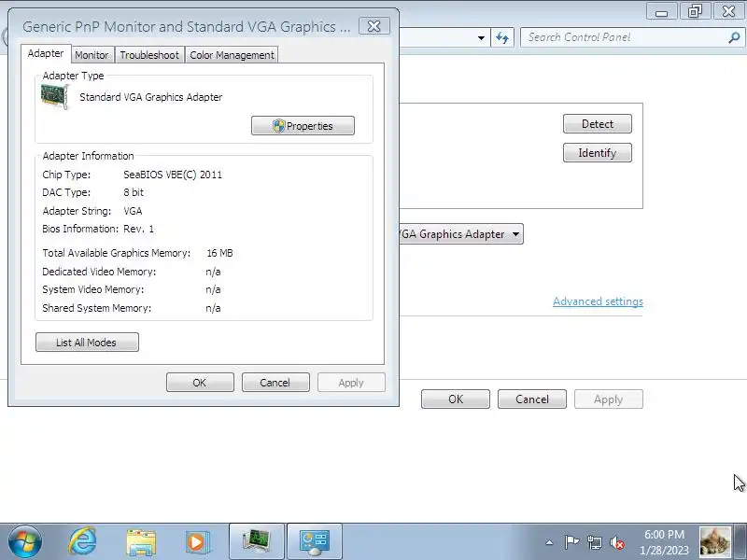The height and width of the screenshot is (560, 747).
Task: Click the 'Standard VGA Graphics Adapter' label
Action: pos(151,97)
